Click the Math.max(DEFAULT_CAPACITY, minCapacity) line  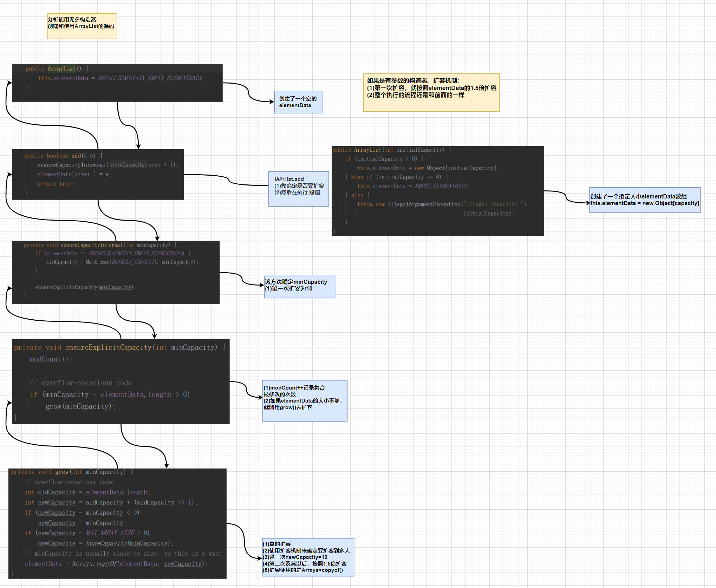pos(122,262)
